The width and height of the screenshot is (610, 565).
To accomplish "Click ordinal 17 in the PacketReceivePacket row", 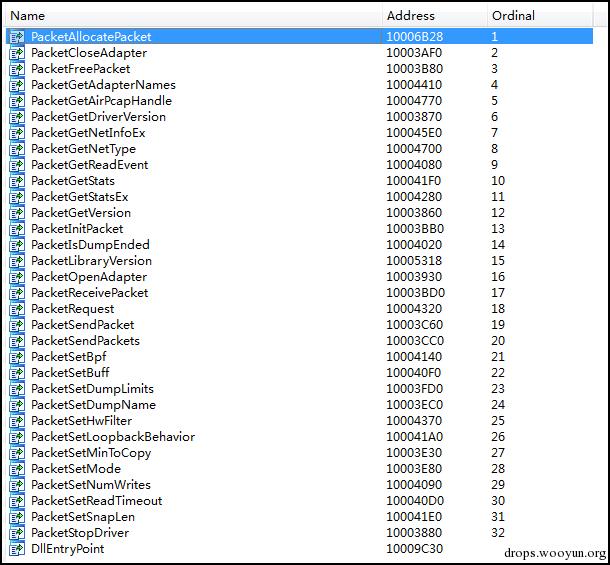I will coord(498,293).
